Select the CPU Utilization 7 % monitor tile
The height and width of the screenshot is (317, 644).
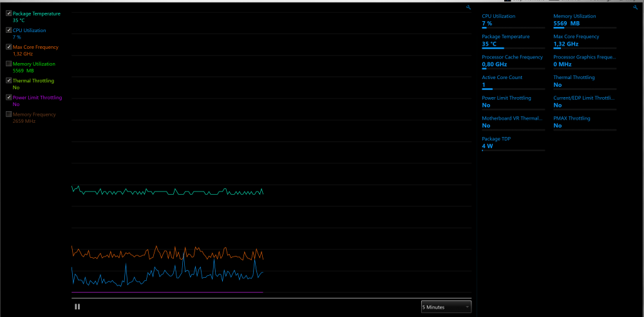point(513,21)
